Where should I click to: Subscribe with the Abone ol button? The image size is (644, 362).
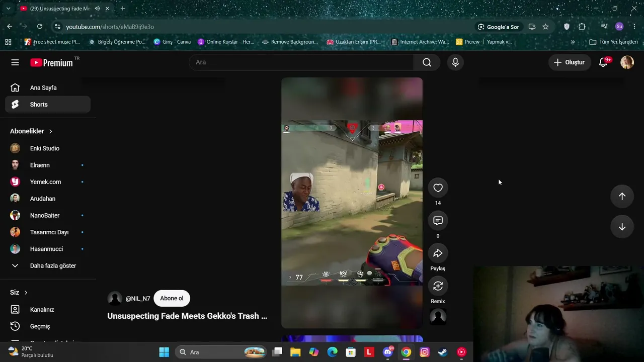(172, 298)
